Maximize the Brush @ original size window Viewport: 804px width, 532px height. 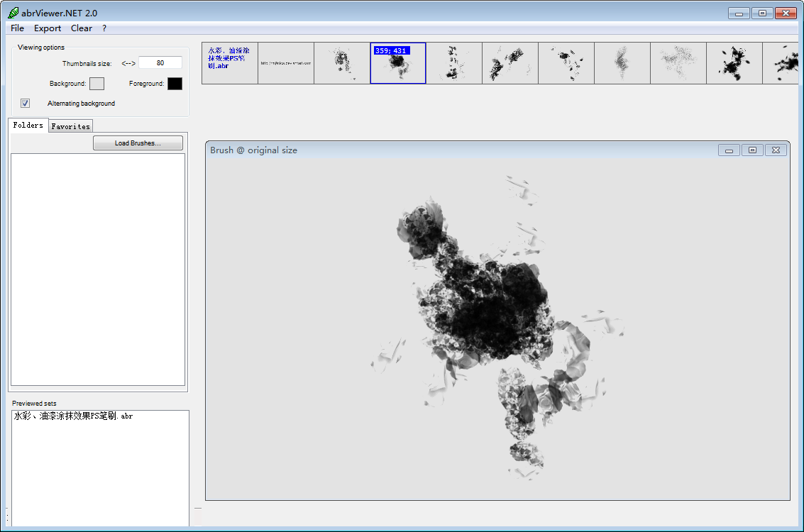click(x=752, y=150)
